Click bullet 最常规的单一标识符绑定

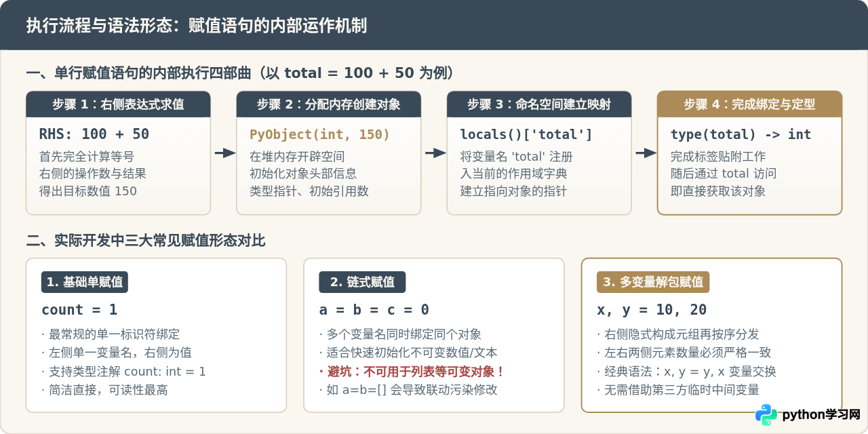111,334
